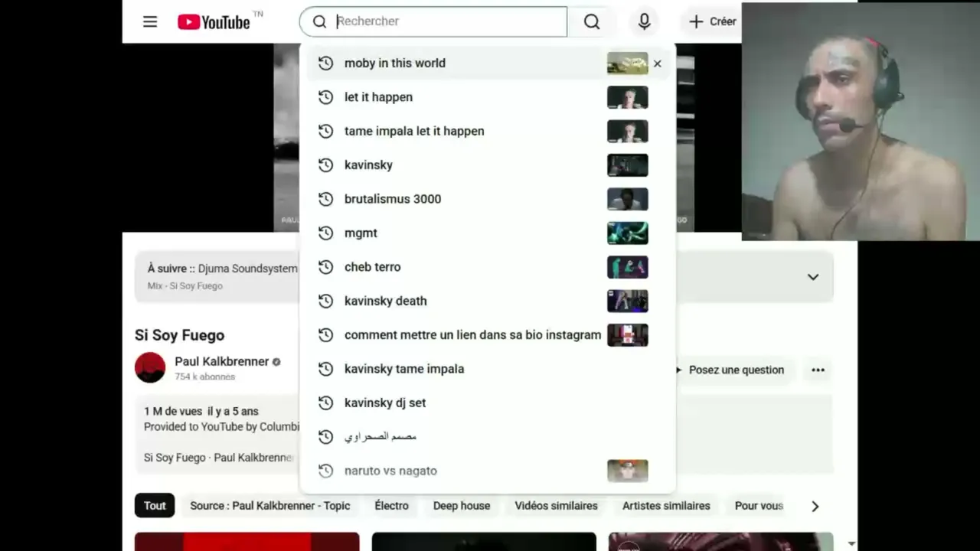
Task: Click history icon beside 'kavinsky tame impala'
Action: tap(325, 369)
